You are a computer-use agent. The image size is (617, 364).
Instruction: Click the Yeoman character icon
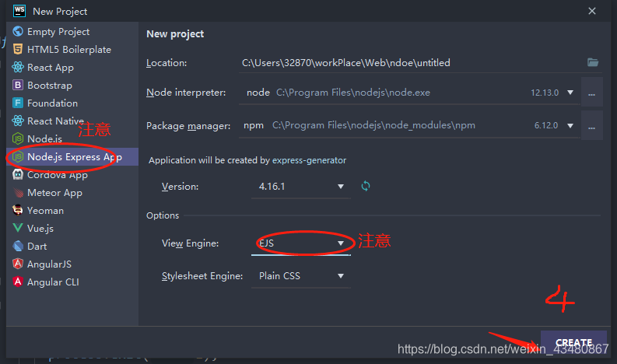(18, 210)
